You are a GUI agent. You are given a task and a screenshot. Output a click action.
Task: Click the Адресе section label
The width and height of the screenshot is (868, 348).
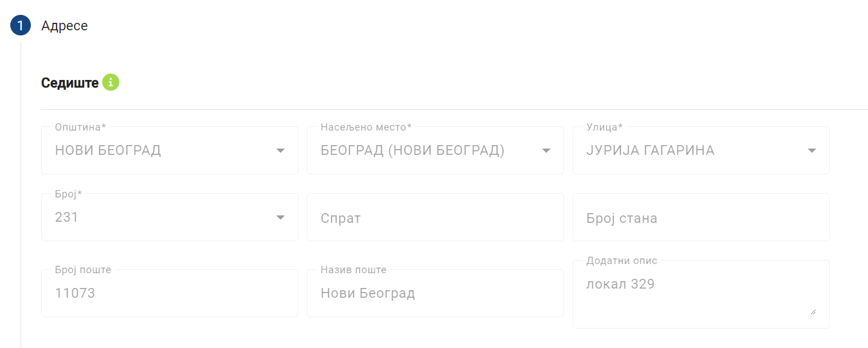point(63,25)
